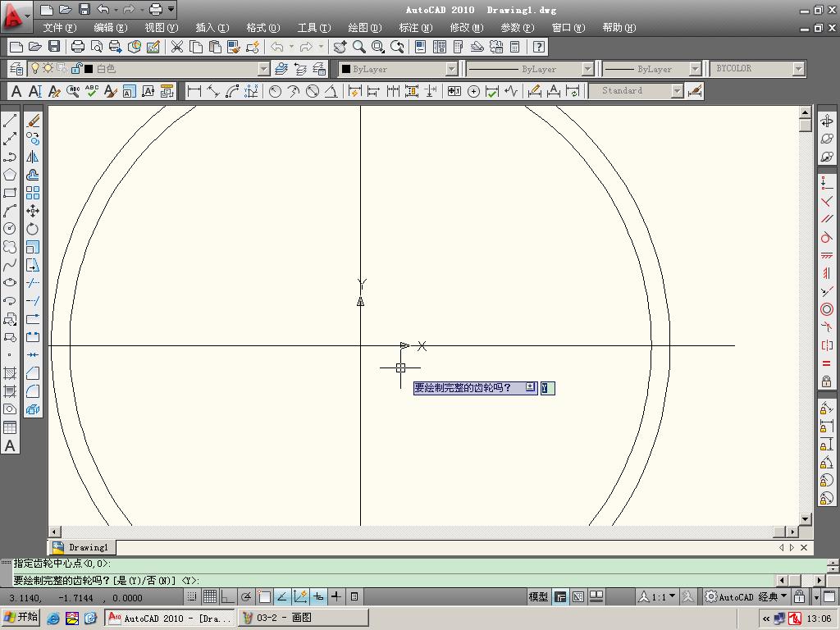Click the horizontal scrollbar left arrow
840x630 pixels.
click(x=55, y=532)
